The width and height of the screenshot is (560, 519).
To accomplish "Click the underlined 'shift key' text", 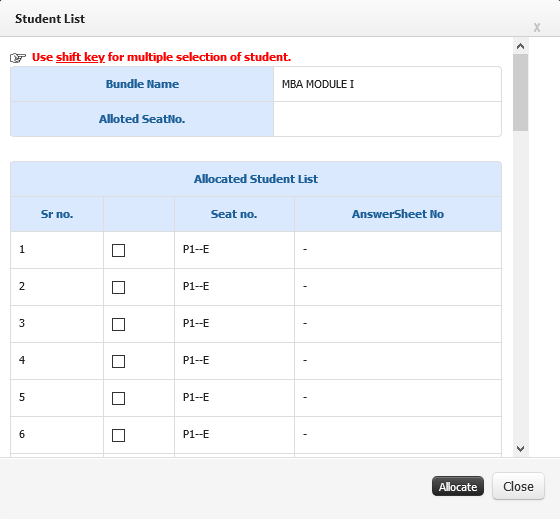I will tap(80, 57).
